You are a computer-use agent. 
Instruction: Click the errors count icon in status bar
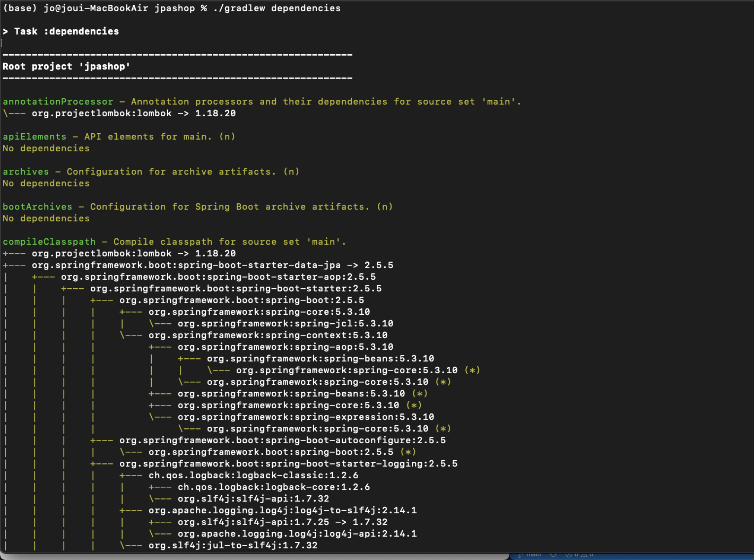(x=569, y=555)
